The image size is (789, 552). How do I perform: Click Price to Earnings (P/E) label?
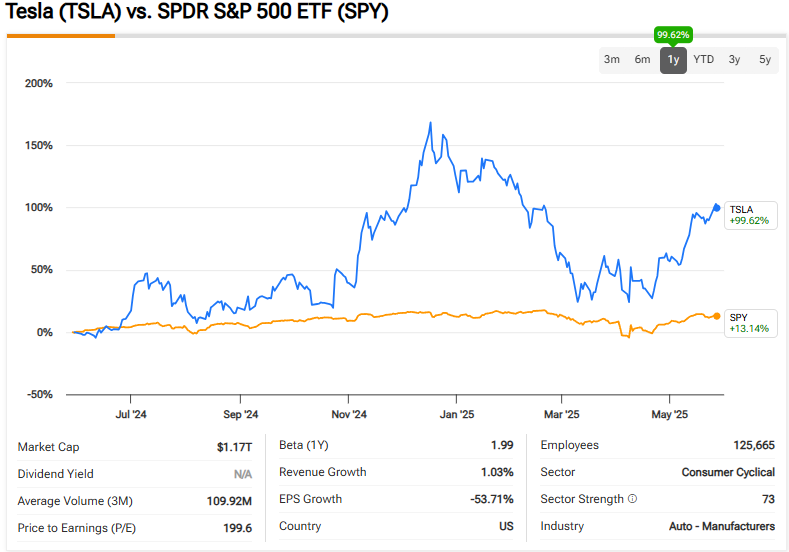76,528
